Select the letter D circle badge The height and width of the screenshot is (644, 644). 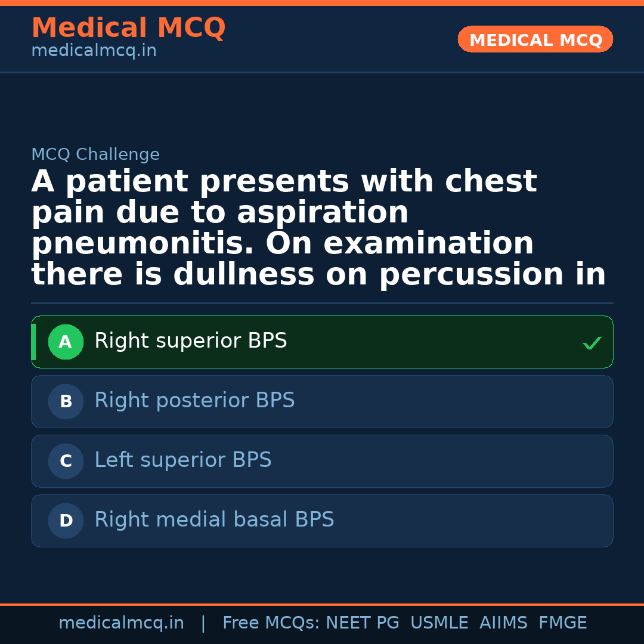click(66, 521)
